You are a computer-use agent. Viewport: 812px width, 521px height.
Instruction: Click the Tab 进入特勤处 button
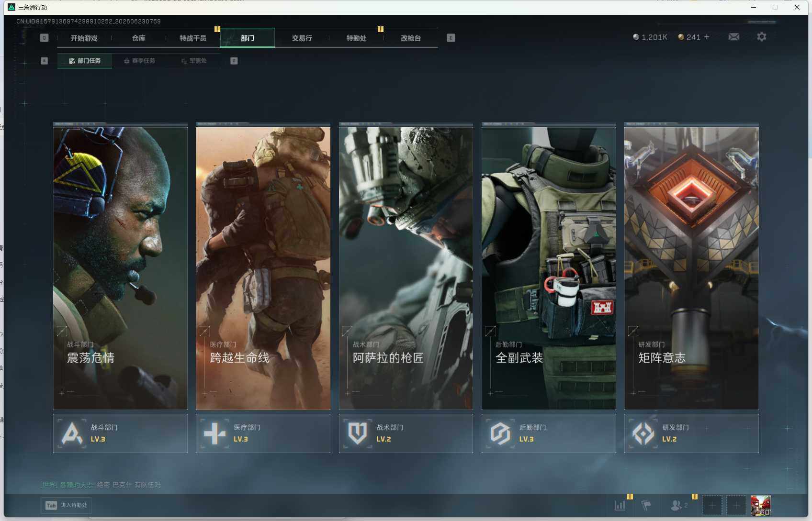pyautogui.click(x=66, y=505)
